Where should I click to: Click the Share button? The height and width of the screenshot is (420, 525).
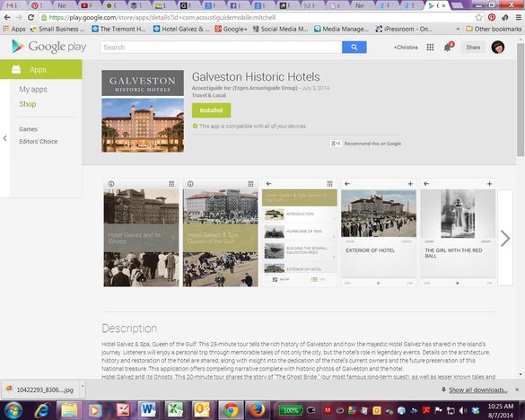(473, 48)
